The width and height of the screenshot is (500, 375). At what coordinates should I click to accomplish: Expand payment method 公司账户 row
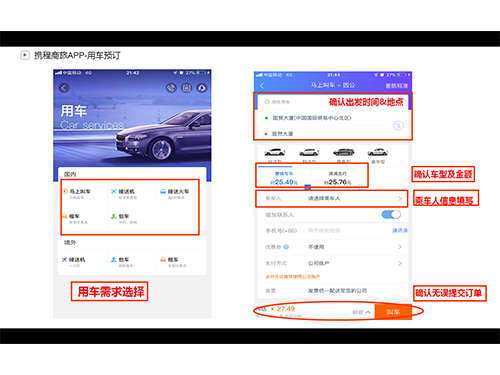pyautogui.click(x=333, y=263)
